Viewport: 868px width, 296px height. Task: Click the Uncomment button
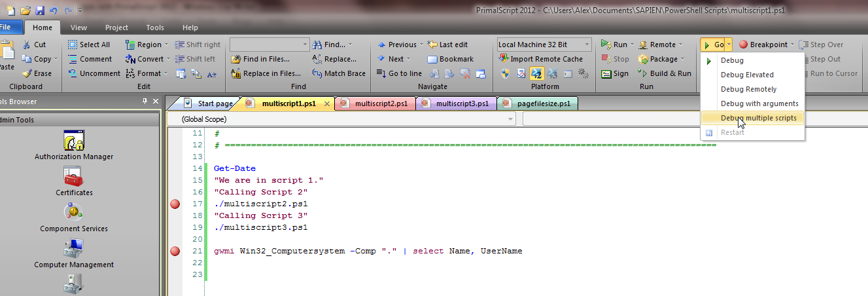94,73
